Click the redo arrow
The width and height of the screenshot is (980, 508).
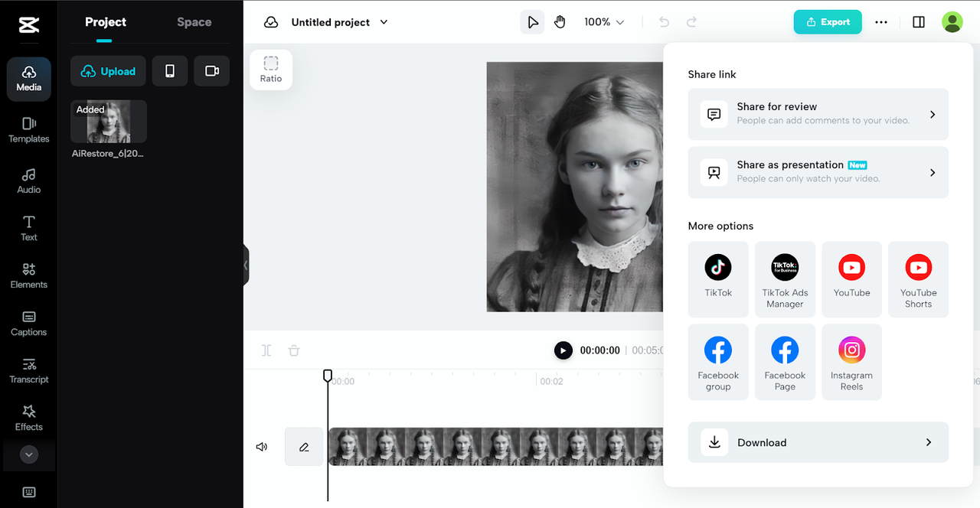tap(691, 22)
